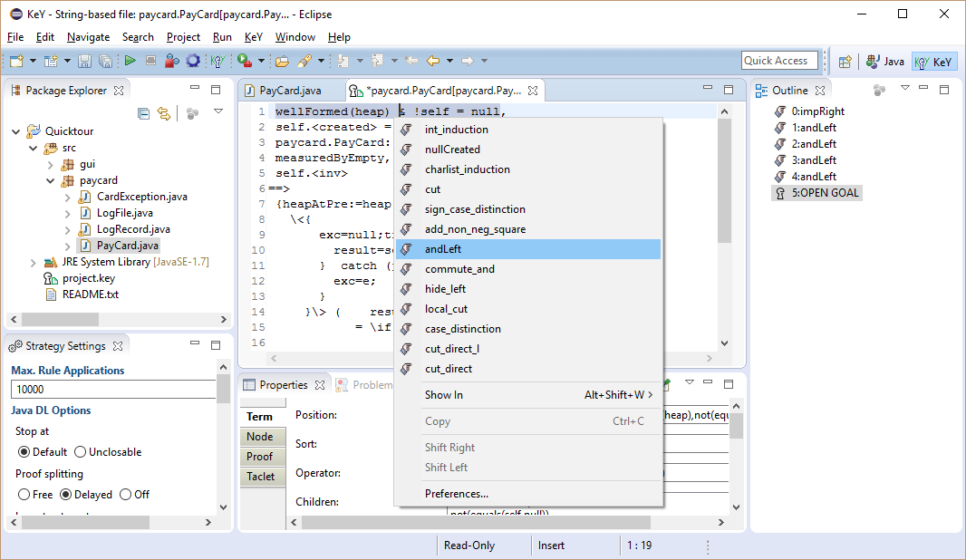Screen dimensions: 966x560
Task: Collapse the Quicktour project node
Action: [16, 131]
